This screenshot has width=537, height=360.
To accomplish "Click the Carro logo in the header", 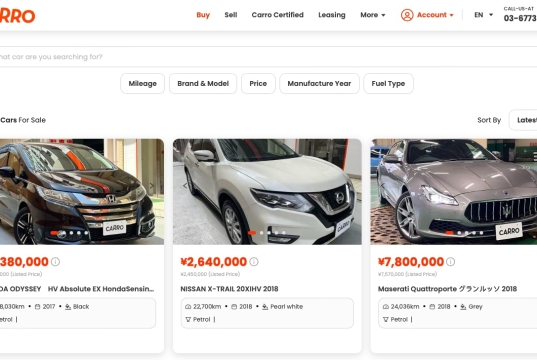I will [x=17, y=15].
